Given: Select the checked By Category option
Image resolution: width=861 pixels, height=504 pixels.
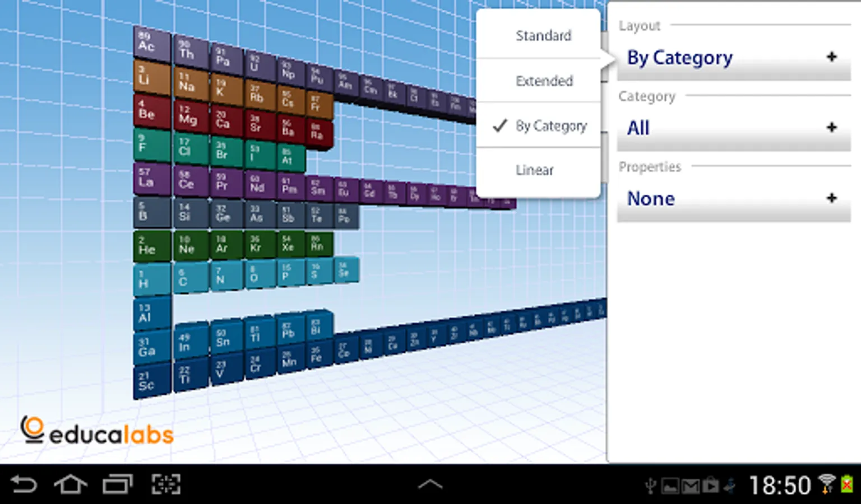Looking at the screenshot, I should coord(539,126).
